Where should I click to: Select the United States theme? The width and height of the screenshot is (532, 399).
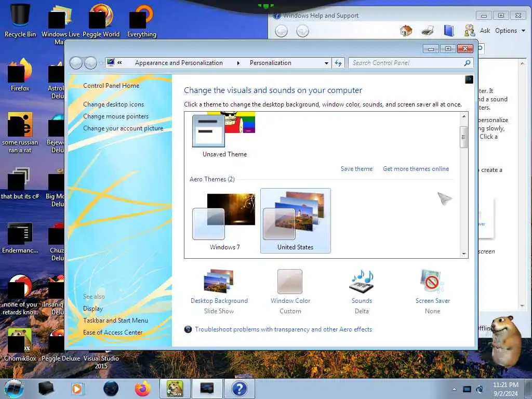(295, 221)
